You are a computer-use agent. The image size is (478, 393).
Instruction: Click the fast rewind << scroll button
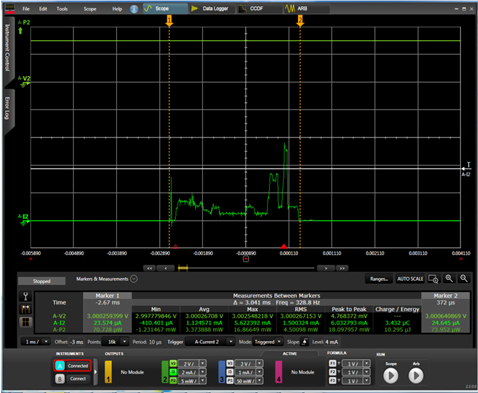coord(150,268)
